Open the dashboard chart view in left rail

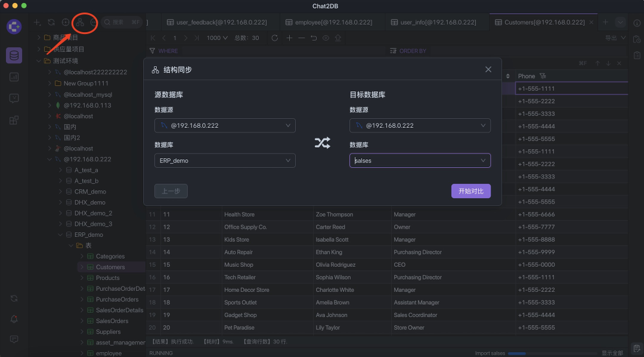click(14, 77)
